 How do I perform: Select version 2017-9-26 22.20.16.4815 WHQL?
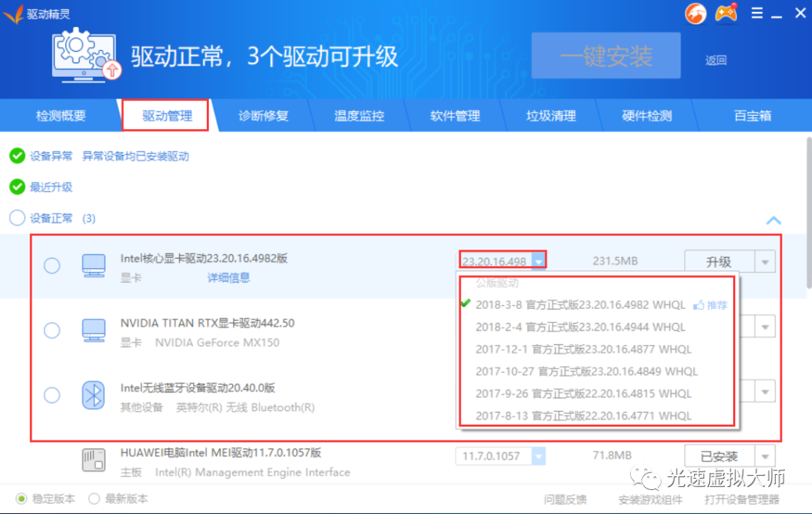[583, 394]
